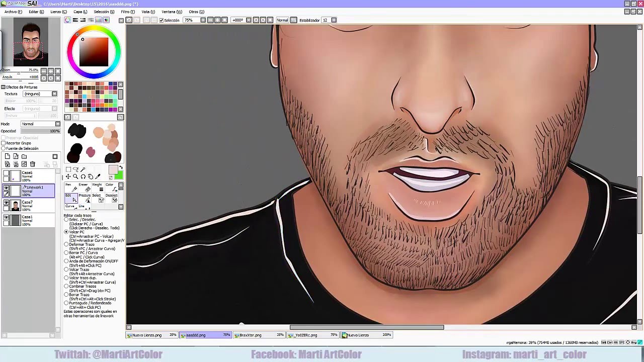The height and width of the screenshot is (362, 644).
Task: Open the Lienzo menu
Action: (x=58, y=12)
